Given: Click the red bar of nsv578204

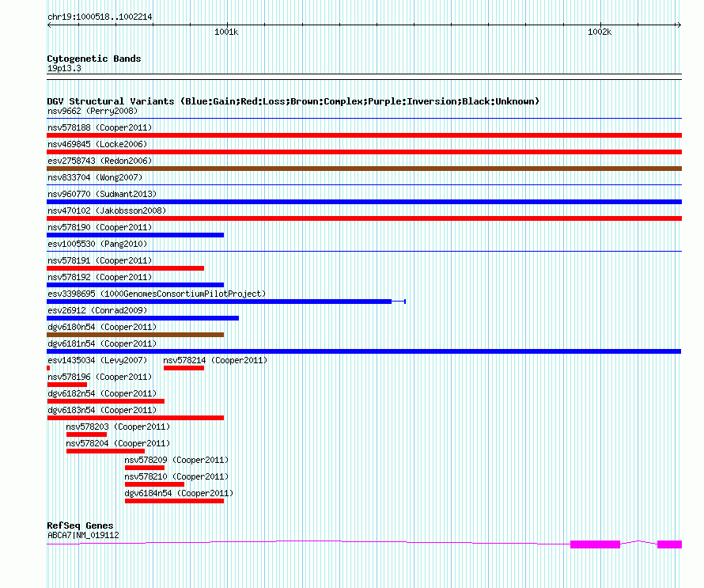Looking at the screenshot, I should pyautogui.click(x=105, y=451).
